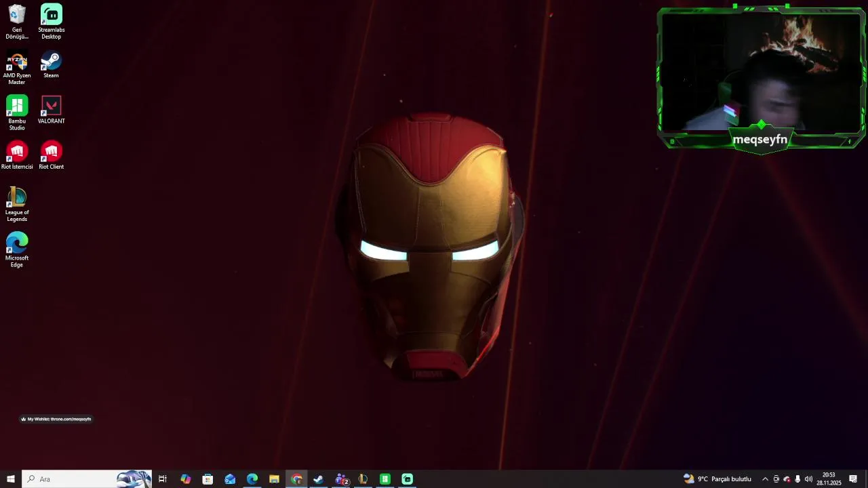This screenshot has width=868, height=488.
Task: Select the Microsoft Edge desktop shortcut
Action: point(17,250)
